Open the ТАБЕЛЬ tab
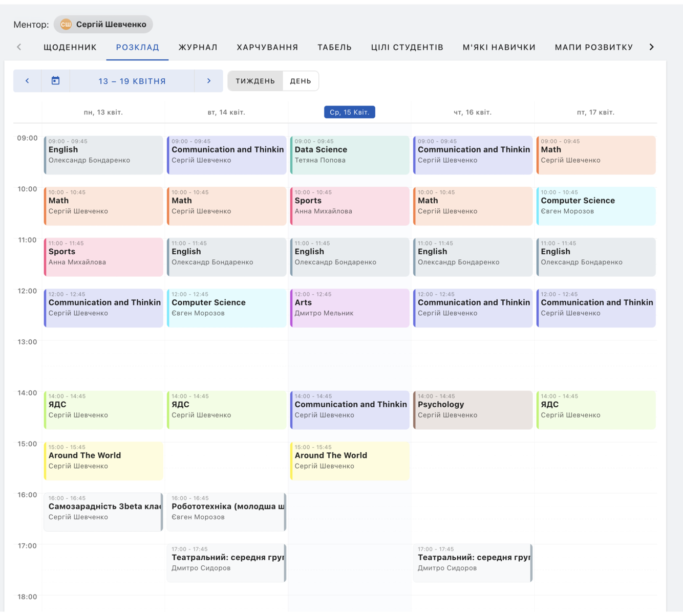This screenshot has width=683, height=616. (334, 47)
